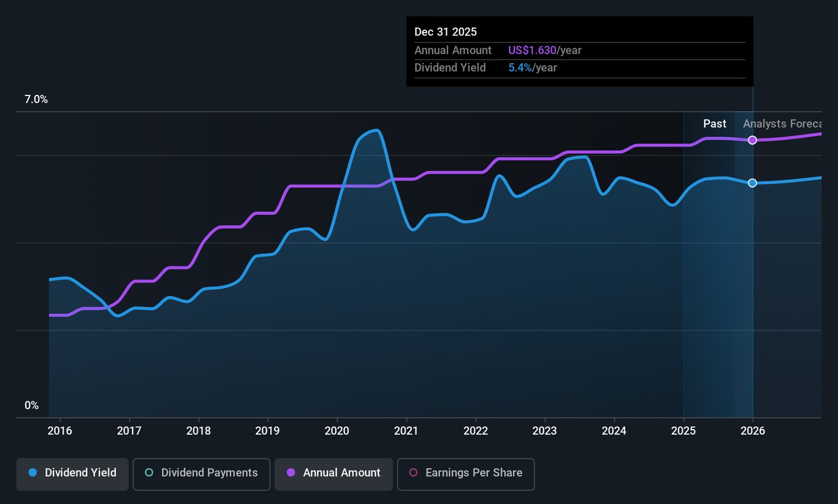Click the Past region label
This screenshot has height=504, width=838.
click(715, 124)
